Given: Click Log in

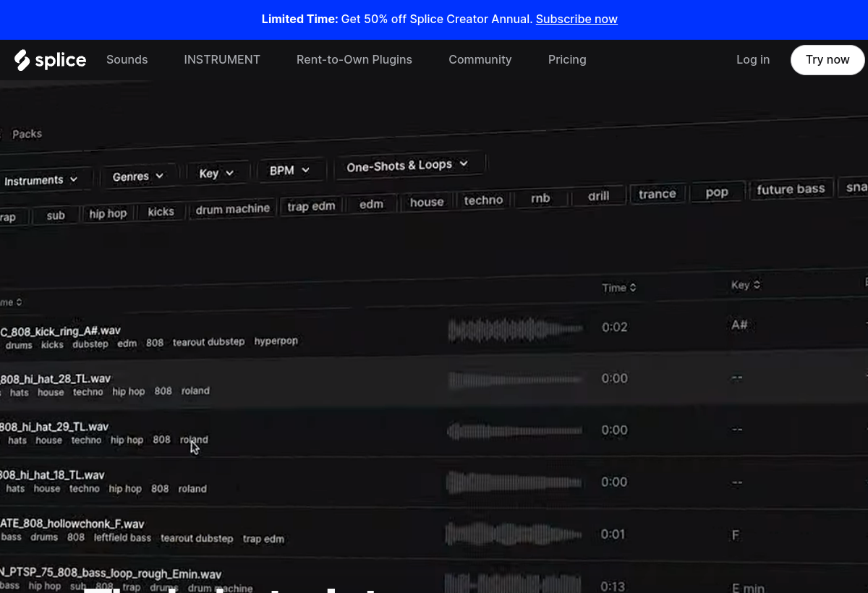Looking at the screenshot, I should click(753, 60).
